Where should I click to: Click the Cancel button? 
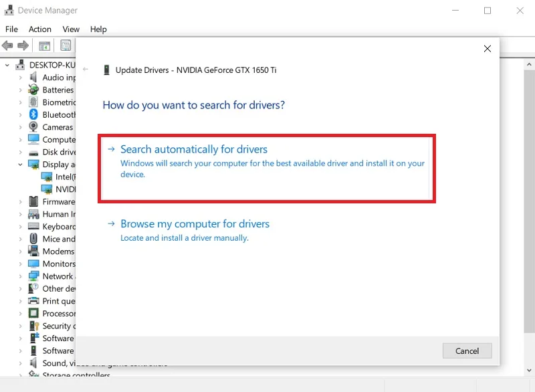point(467,351)
